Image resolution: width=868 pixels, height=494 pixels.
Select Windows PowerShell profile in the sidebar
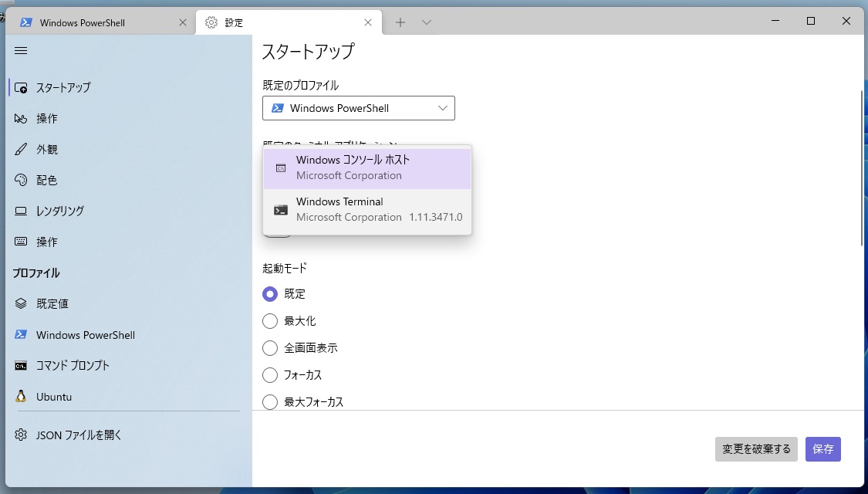[x=128, y=335]
